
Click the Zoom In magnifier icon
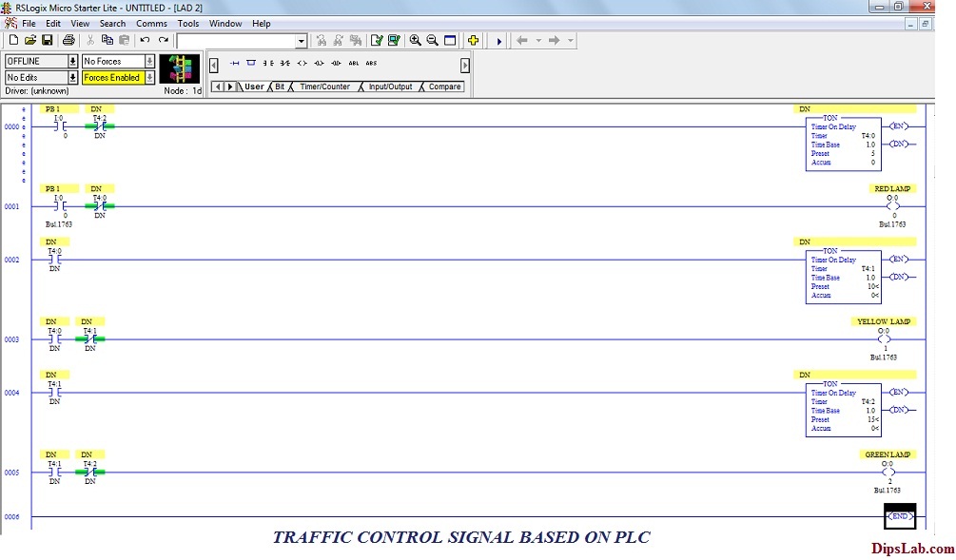click(x=415, y=41)
